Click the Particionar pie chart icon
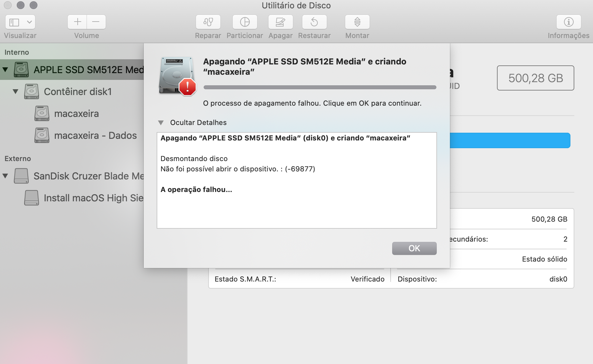The height and width of the screenshot is (364, 593). coord(245,22)
